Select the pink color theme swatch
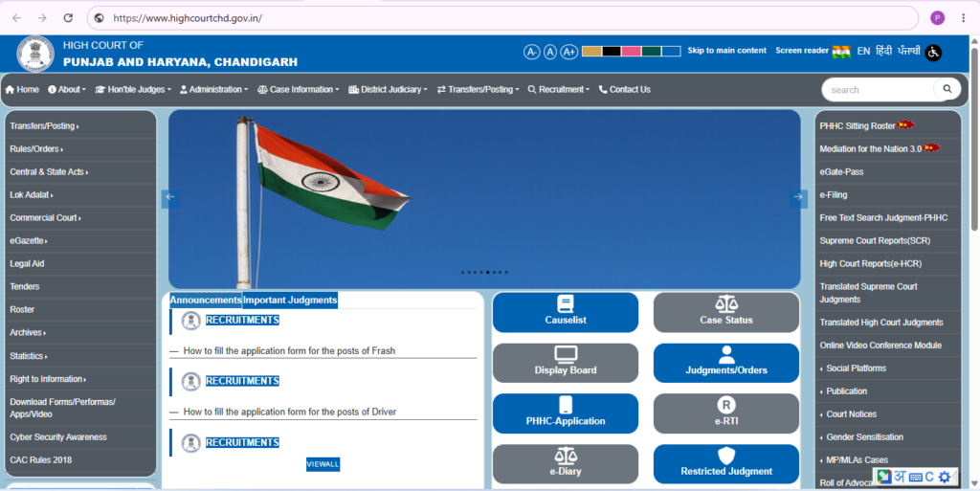This screenshot has height=491, width=980. point(632,52)
